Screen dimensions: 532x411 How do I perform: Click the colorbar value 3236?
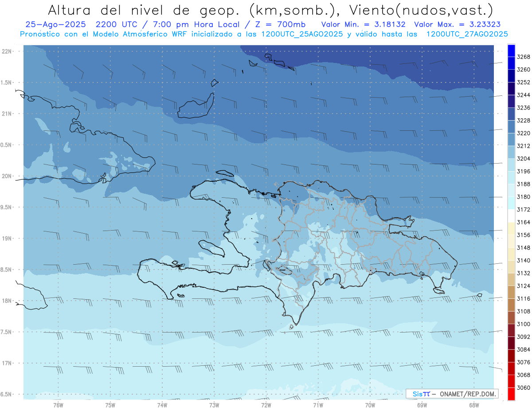(524, 108)
